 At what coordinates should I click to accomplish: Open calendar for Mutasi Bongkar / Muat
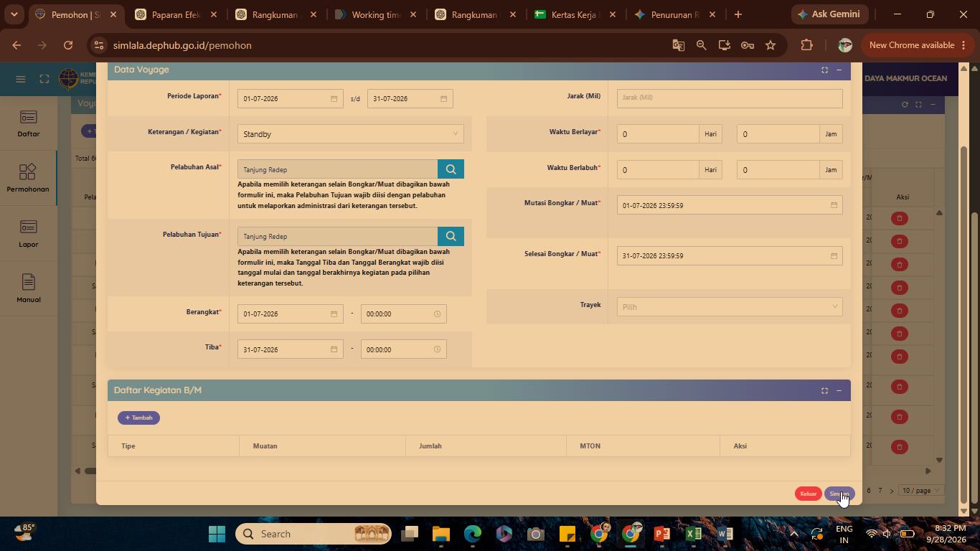(x=834, y=205)
